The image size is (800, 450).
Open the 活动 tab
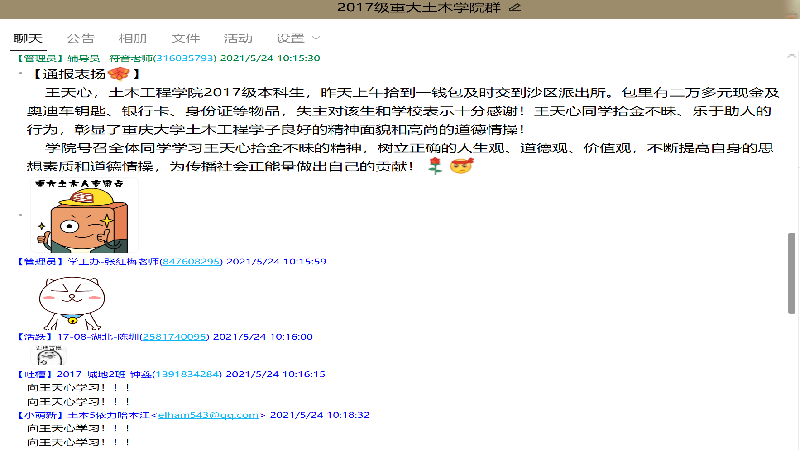point(238,38)
